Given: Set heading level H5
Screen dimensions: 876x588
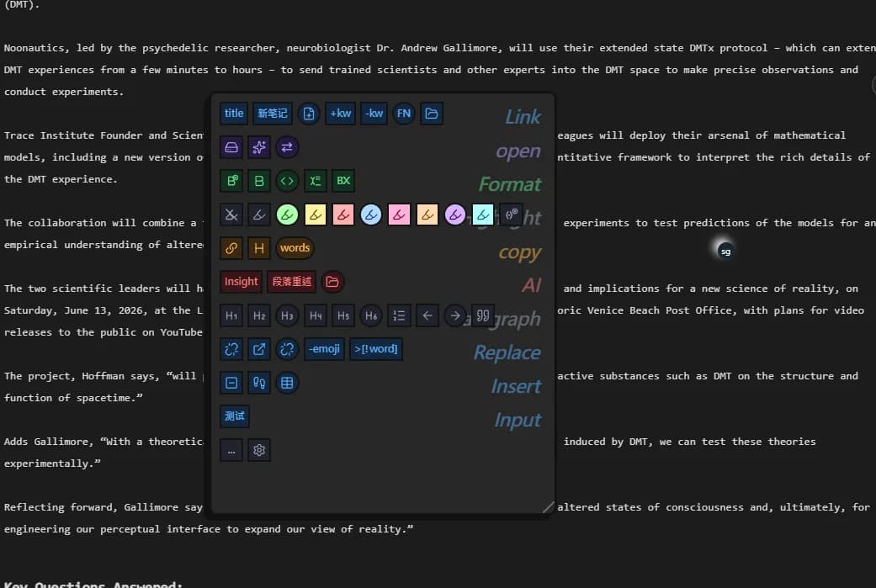Looking at the screenshot, I should click(x=343, y=315).
